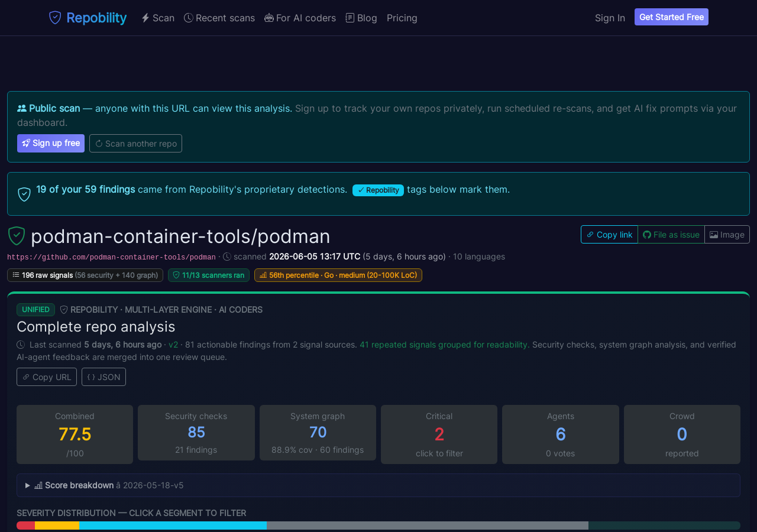The image size is (757, 532).
Task: Click the picture icon on the Image button
Action: [x=714, y=235]
